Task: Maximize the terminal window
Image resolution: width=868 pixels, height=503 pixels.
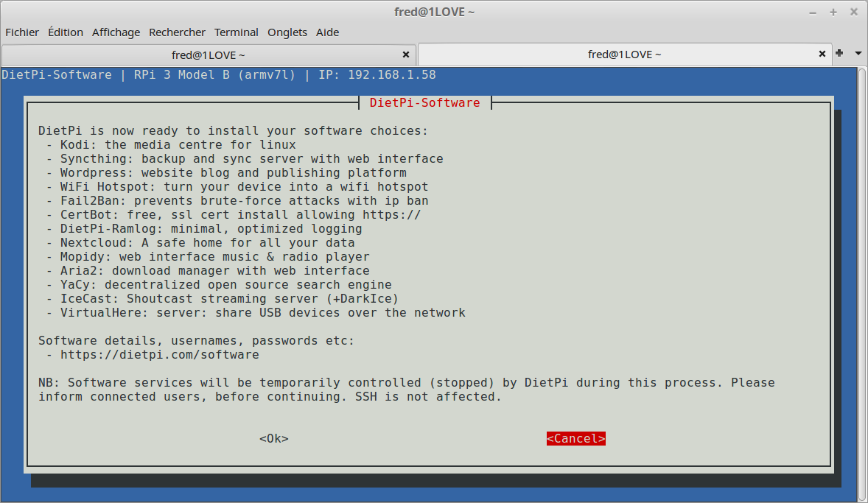Action: [x=833, y=13]
